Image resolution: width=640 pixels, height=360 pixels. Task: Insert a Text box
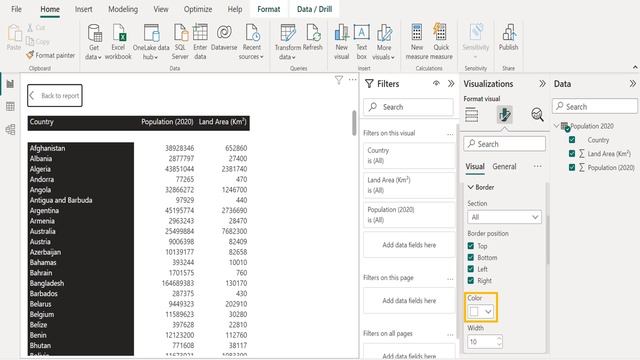pyautogui.click(x=362, y=42)
